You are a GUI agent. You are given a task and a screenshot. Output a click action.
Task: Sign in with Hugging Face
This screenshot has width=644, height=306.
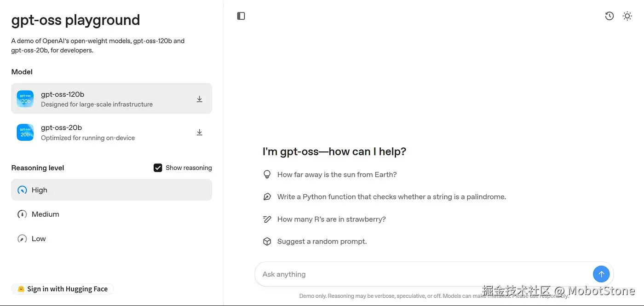point(63,289)
